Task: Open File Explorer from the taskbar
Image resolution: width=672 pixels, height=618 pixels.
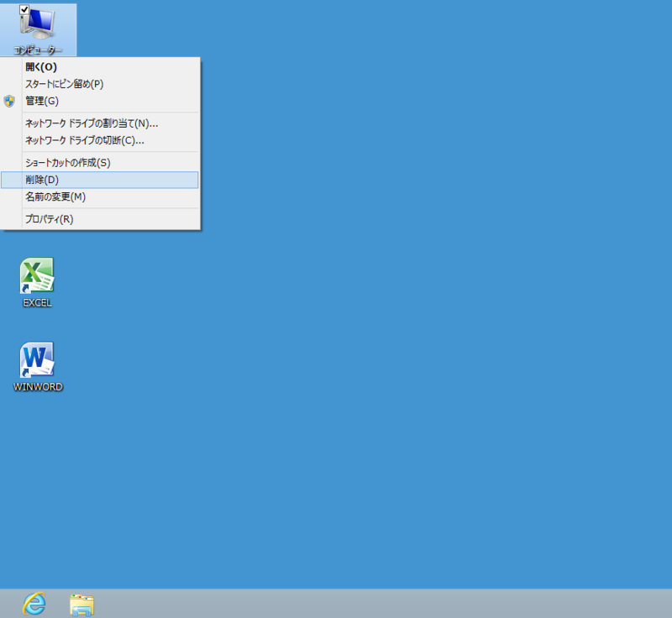Action: 80,603
